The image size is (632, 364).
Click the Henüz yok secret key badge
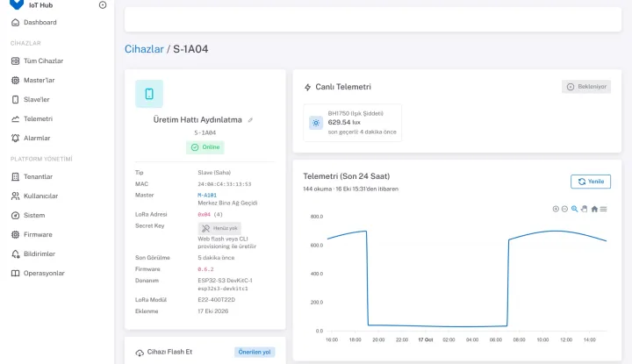[x=219, y=228]
